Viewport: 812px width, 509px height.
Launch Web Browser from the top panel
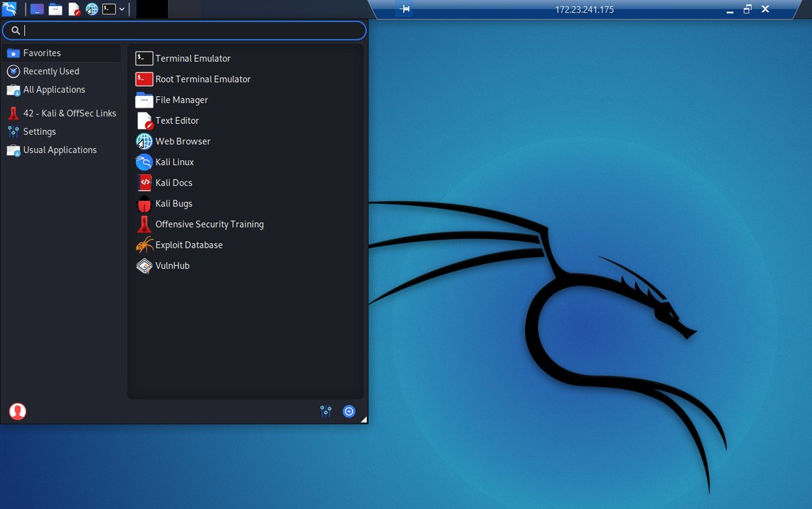pyautogui.click(x=92, y=9)
